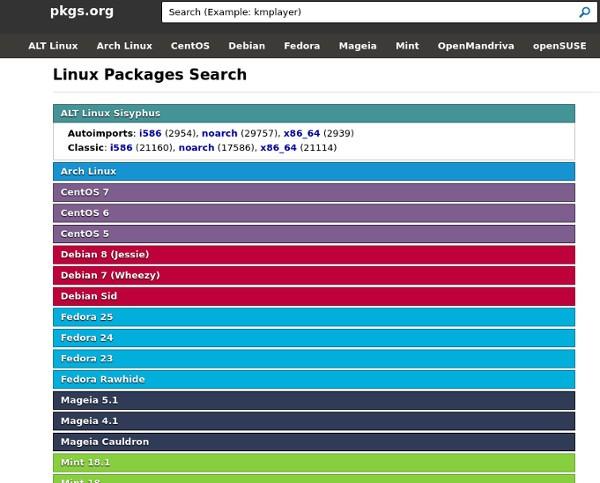600x483 pixels.
Task: Expand the Debian Sid section
Action: 314,296
